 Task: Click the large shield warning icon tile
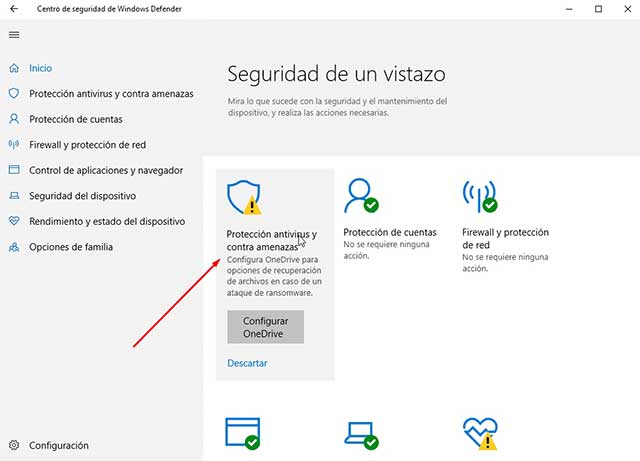[x=244, y=198]
